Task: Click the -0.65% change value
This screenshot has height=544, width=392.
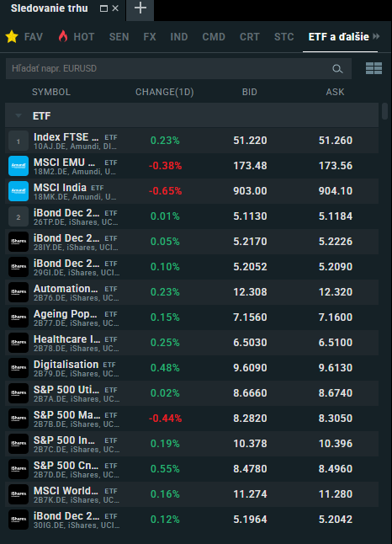Action: [166, 191]
